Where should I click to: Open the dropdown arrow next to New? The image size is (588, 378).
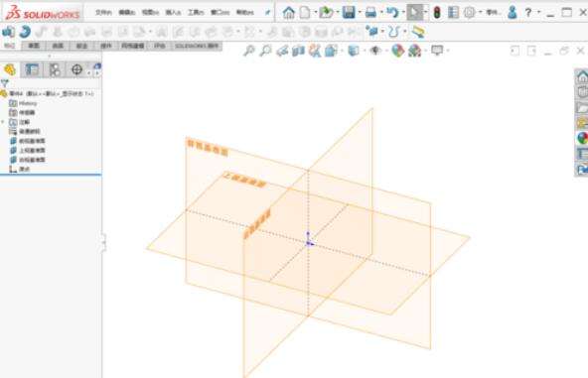click(316, 12)
